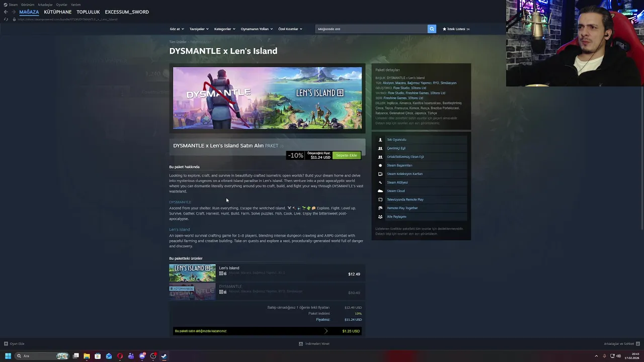Screen dimensions: 644x362
Task: Click the İndirmeleri Yönet download icon
Action: (301, 344)
